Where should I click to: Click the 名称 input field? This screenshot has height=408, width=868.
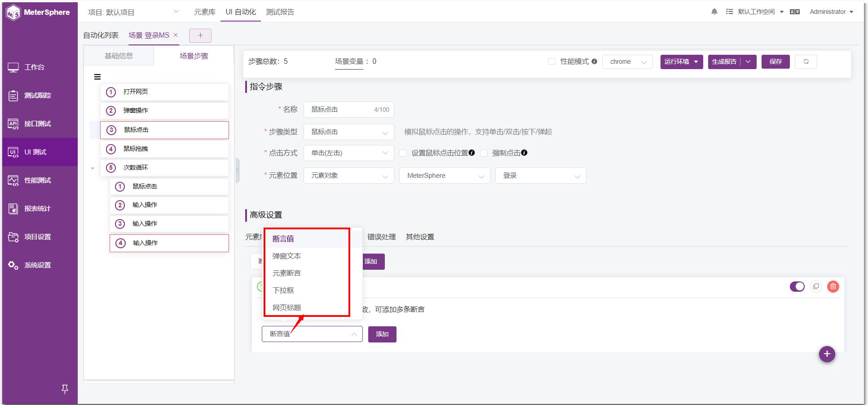point(349,110)
